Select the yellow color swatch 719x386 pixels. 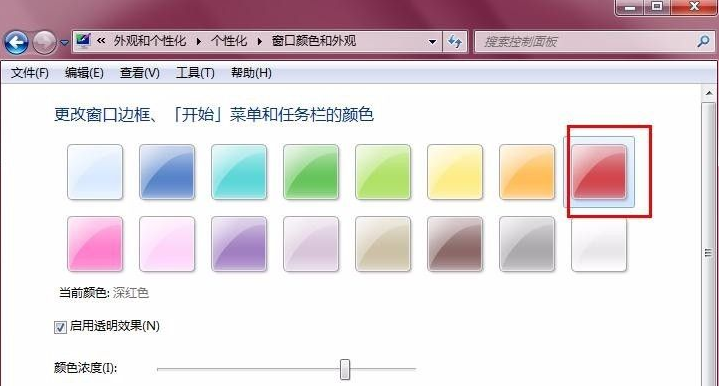(455, 172)
